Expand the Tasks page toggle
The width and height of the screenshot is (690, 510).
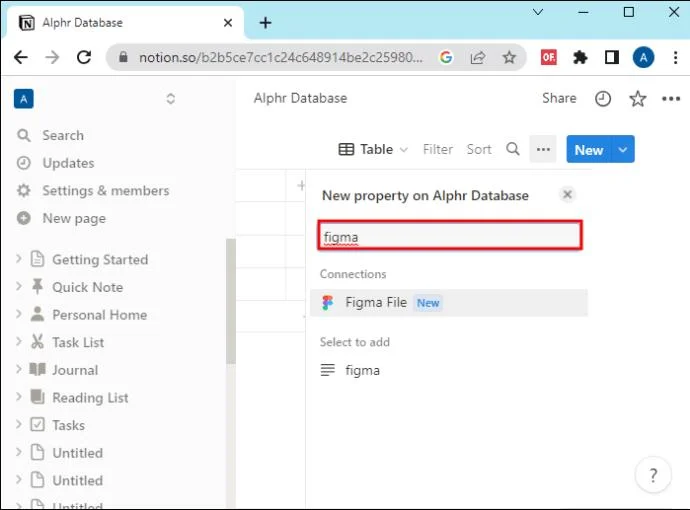(18, 425)
